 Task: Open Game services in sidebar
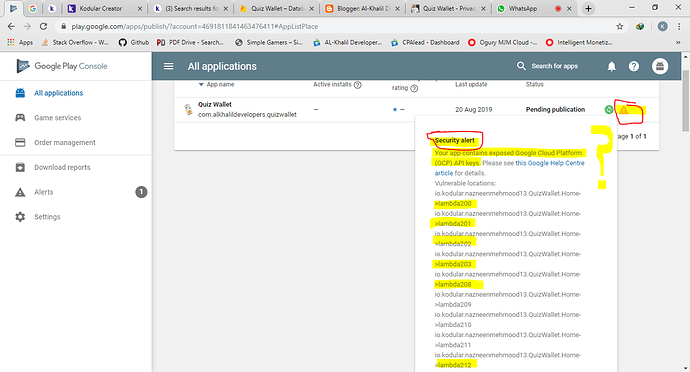[58, 118]
